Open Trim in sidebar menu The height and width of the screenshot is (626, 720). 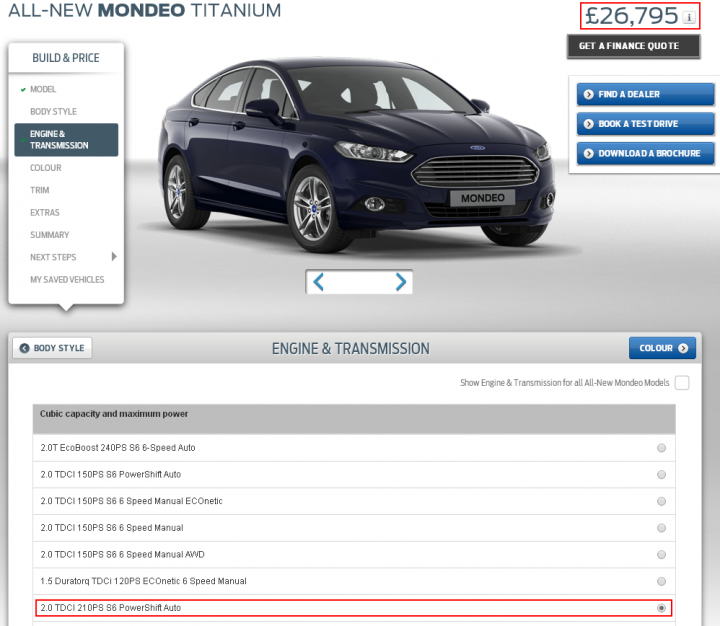(39, 190)
